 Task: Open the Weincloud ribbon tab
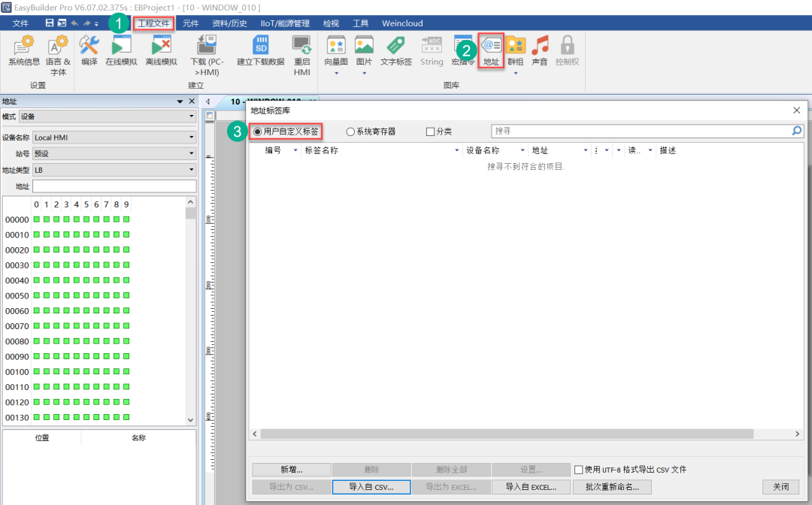[x=402, y=23]
